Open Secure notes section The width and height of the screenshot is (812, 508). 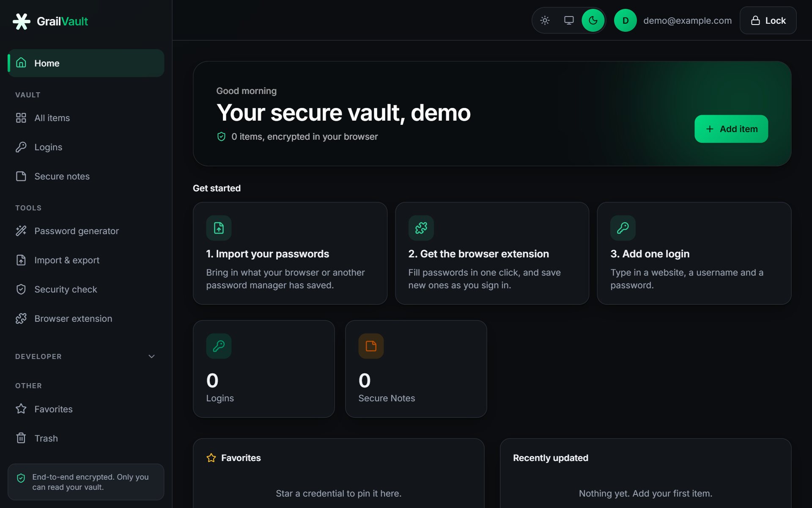[86, 176]
